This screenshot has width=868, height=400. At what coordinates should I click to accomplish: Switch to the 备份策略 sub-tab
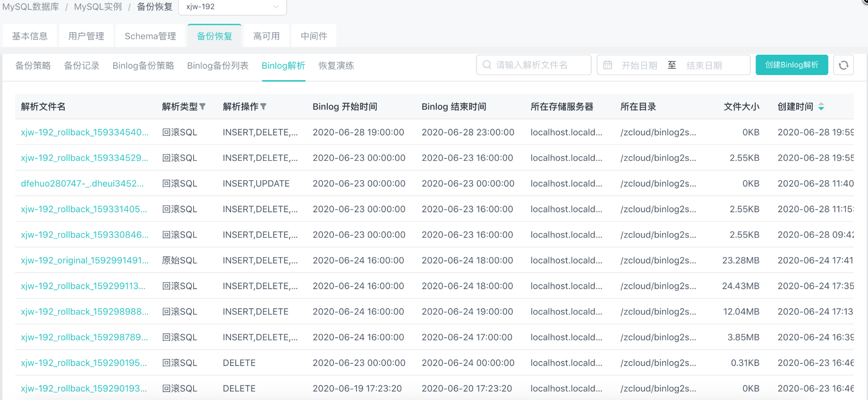pos(33,66)
